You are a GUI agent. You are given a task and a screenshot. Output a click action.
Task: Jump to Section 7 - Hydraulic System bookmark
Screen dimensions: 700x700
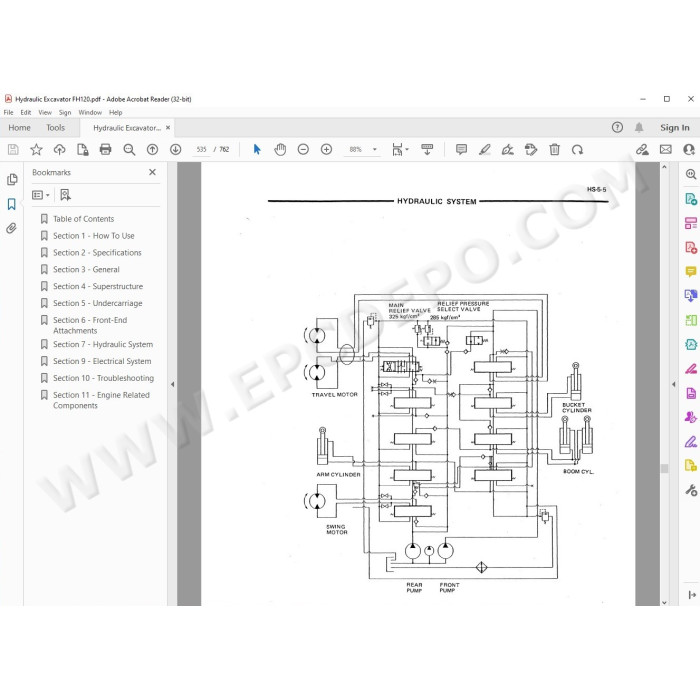(103, 344)
